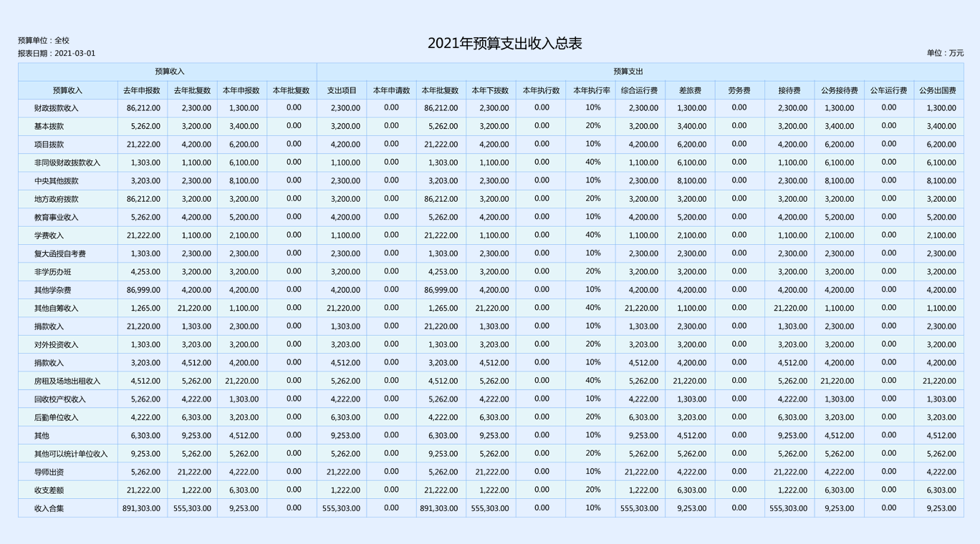The image size is (980, 544).
Task: Select the 预算支出 group header
Action: click(x=628, y=72)
